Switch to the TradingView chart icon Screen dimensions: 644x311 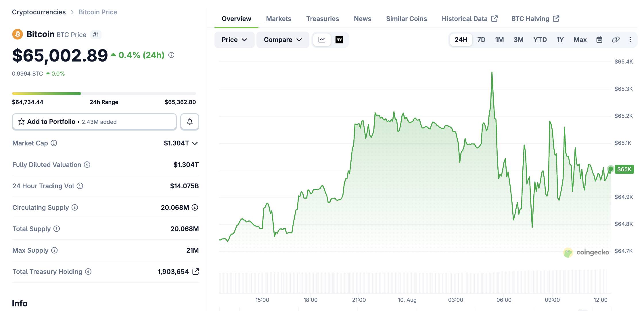[x=339, y=40]
